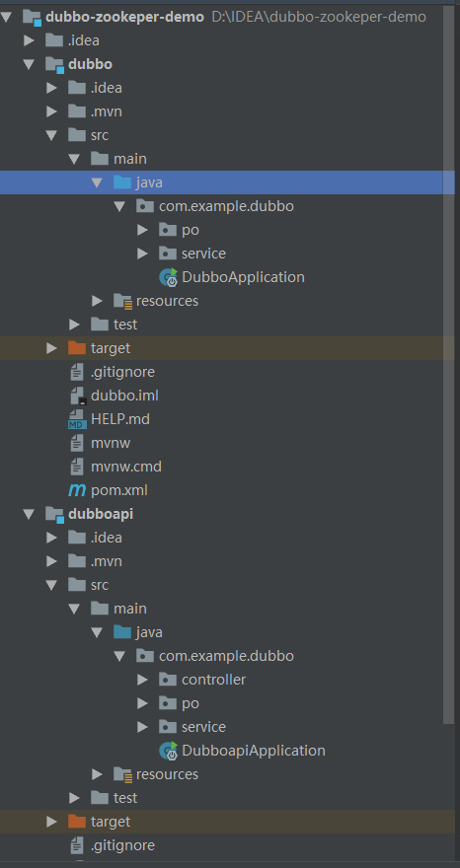Click the orange target folder icon under dubbo
The width and height of the screenshot is (460, 868).
[76, 347]
